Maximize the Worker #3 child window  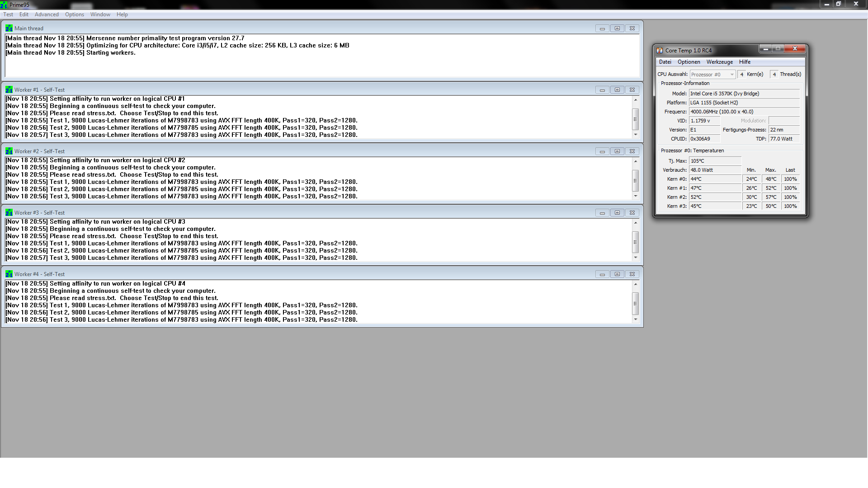[617, 212]
